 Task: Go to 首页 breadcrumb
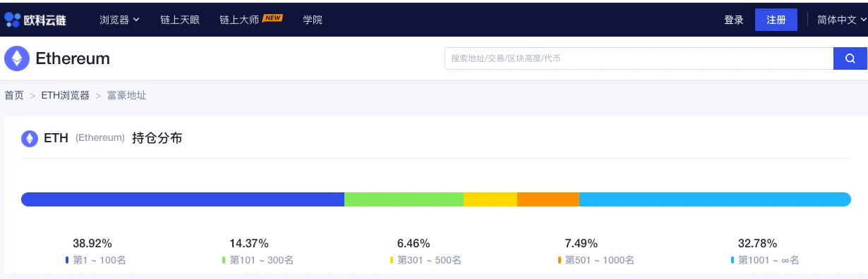14,95
